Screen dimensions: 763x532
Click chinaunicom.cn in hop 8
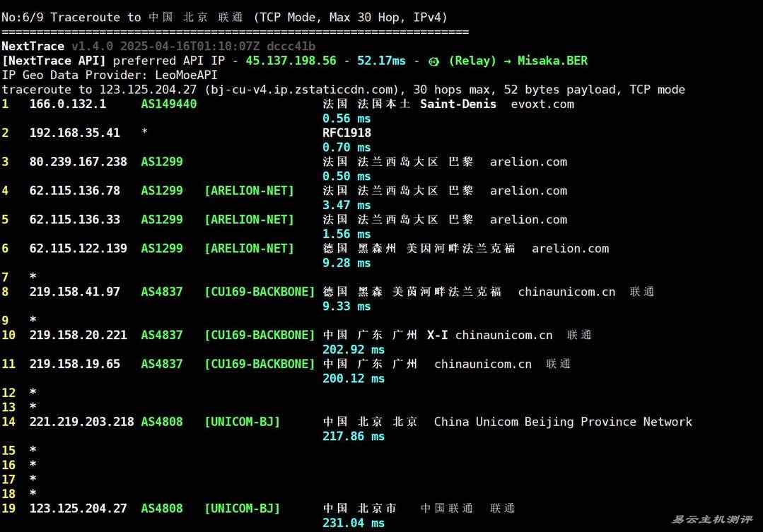(x=566, y=292)
